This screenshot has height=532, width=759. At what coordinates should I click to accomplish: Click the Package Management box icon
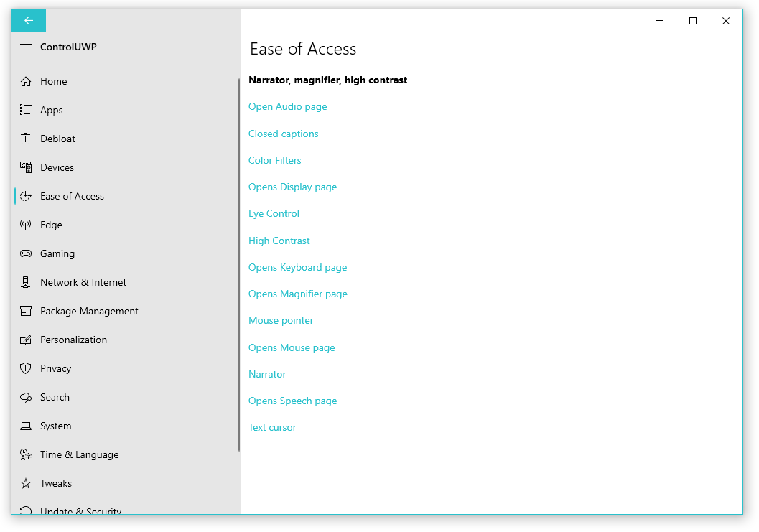click(26, 311)
